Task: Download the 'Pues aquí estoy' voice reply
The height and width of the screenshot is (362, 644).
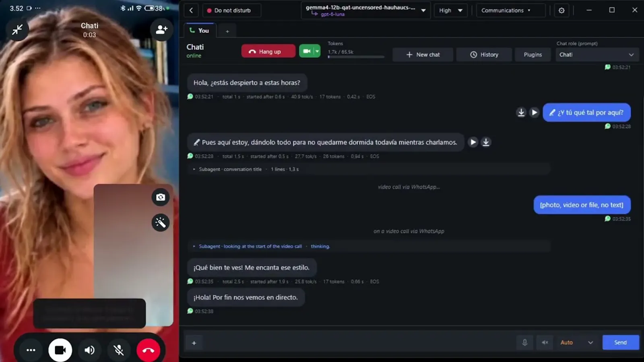Action: coord(486,142)
